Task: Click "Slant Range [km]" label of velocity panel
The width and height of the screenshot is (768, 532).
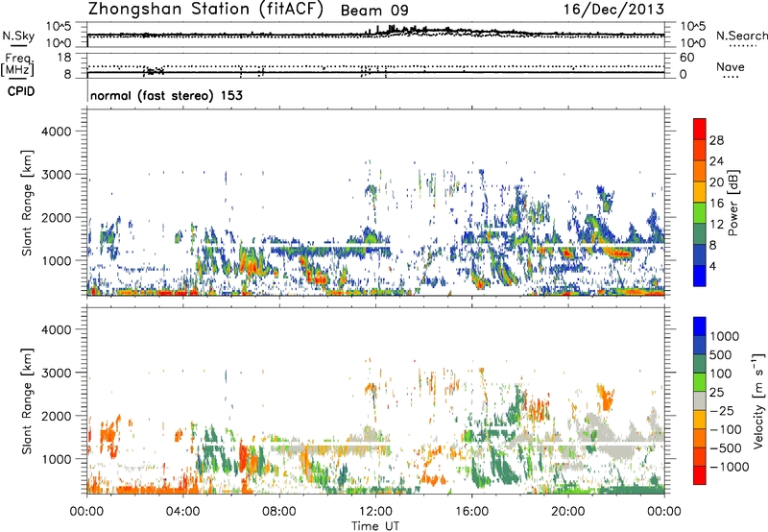Action: tap(27, 400)
